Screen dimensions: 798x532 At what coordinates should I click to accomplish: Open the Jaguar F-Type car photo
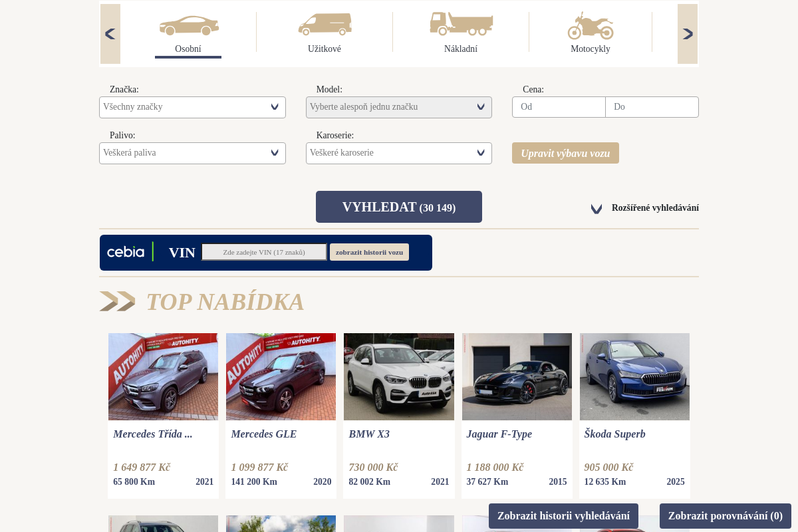click(x=517, y=376)
